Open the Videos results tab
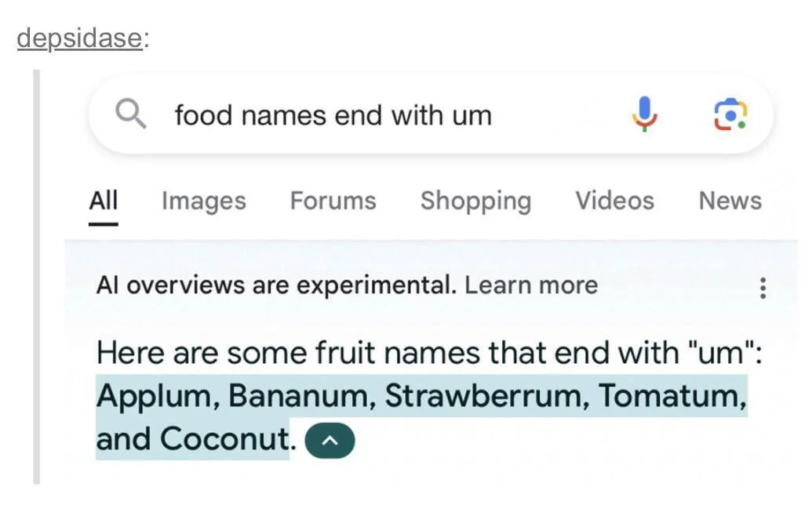 click(614, 201)
